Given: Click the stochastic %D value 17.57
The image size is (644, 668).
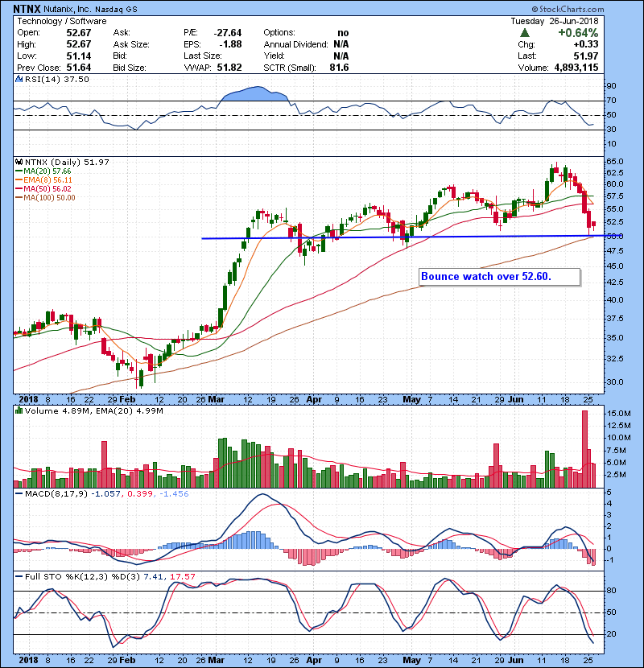Looking at the screenshot, I should pos(182,577).
